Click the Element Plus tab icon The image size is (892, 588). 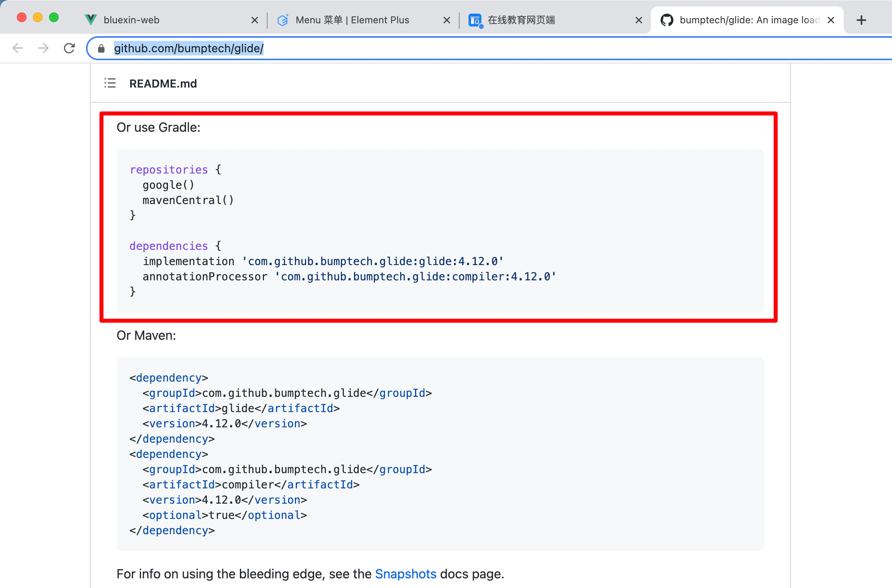283,20
